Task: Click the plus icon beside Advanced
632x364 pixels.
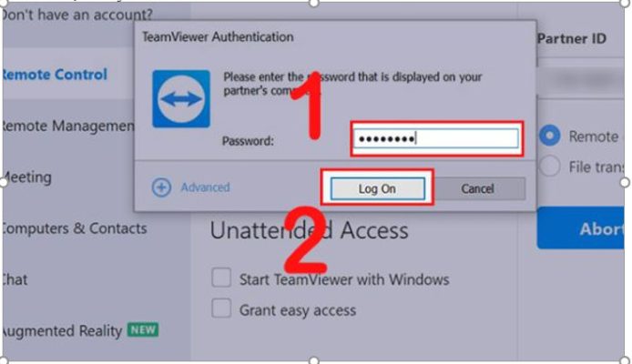Action: (x=161, y=187)
